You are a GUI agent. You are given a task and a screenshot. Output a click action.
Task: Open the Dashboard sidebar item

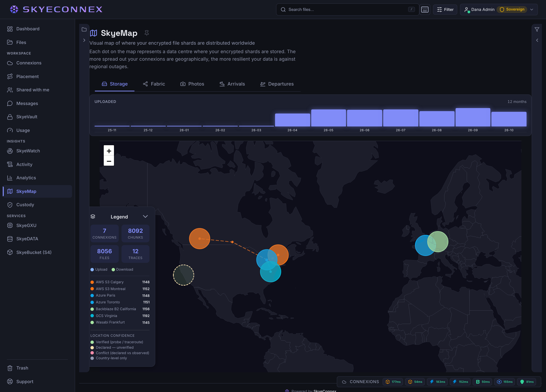[37, 29]
